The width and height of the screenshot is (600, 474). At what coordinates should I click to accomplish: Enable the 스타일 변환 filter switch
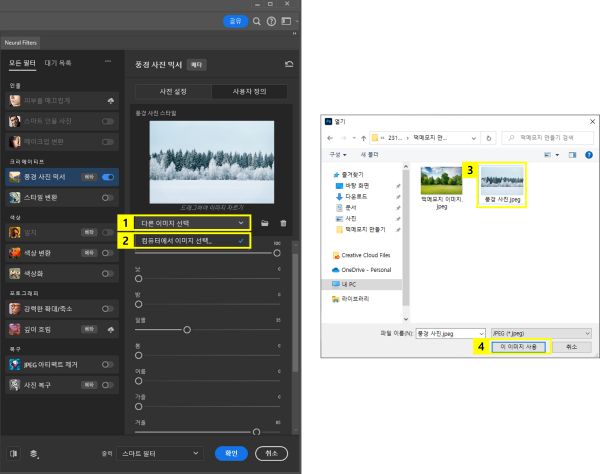pos(108,198)
